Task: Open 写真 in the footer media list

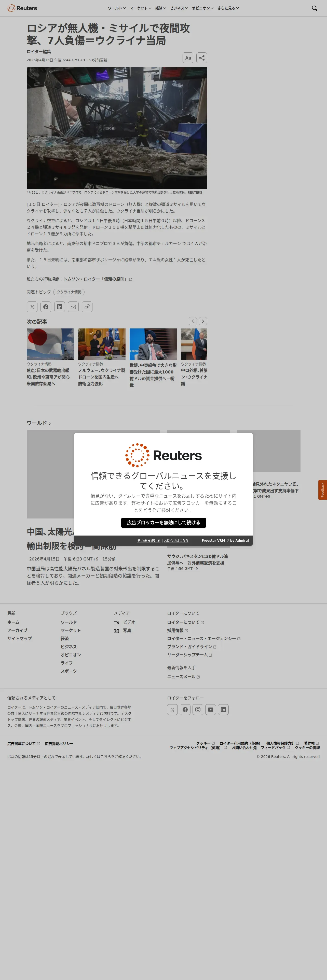Action: pyautogui.click(x=122, y=631)
